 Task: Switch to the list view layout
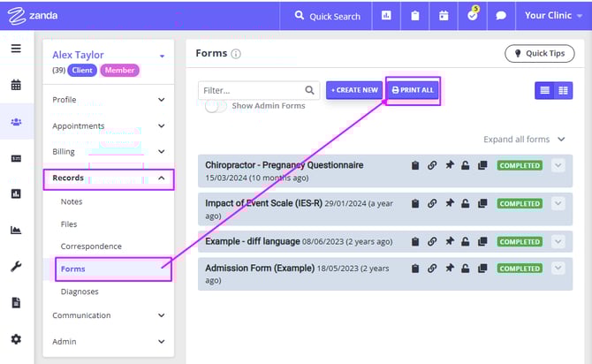[544, 90]
